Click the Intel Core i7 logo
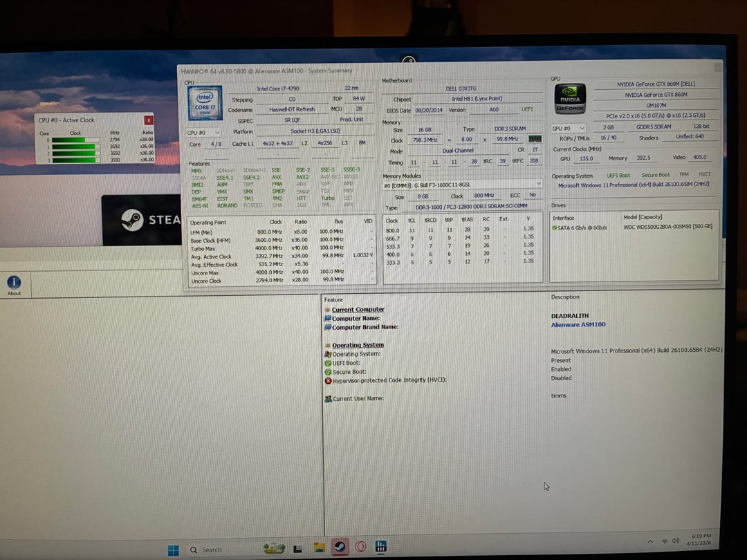The image size is (747, 560). click(205, 103)
